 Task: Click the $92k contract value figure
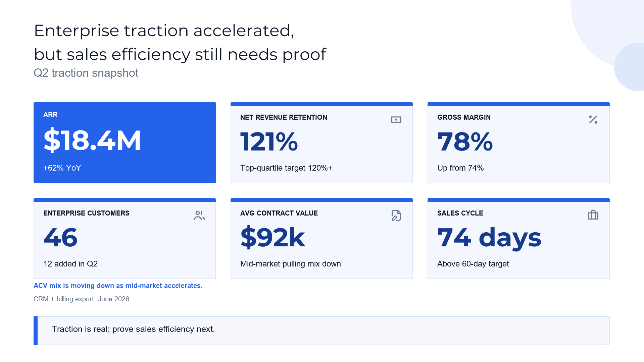273,238
